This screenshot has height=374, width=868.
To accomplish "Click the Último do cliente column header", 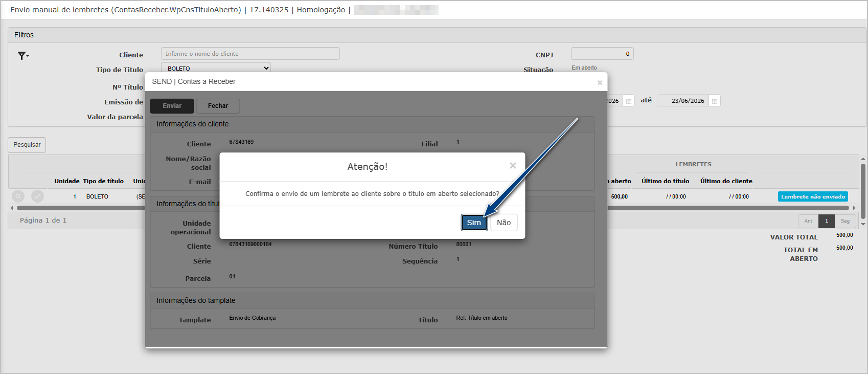I will pos(726,181).
